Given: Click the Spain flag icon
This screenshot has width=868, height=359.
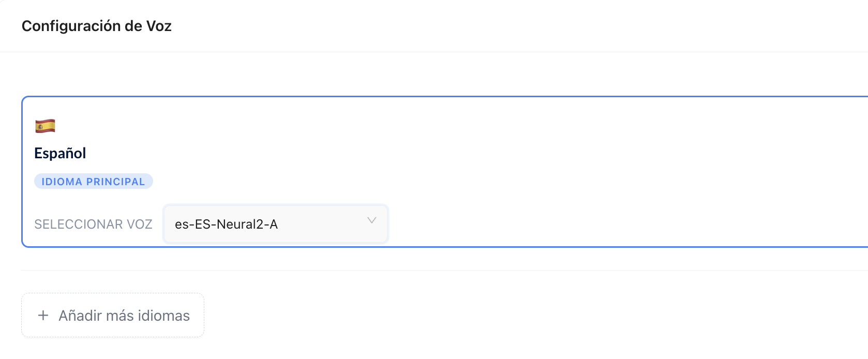Looking at the screenshot, I should (x=45, y=126).
